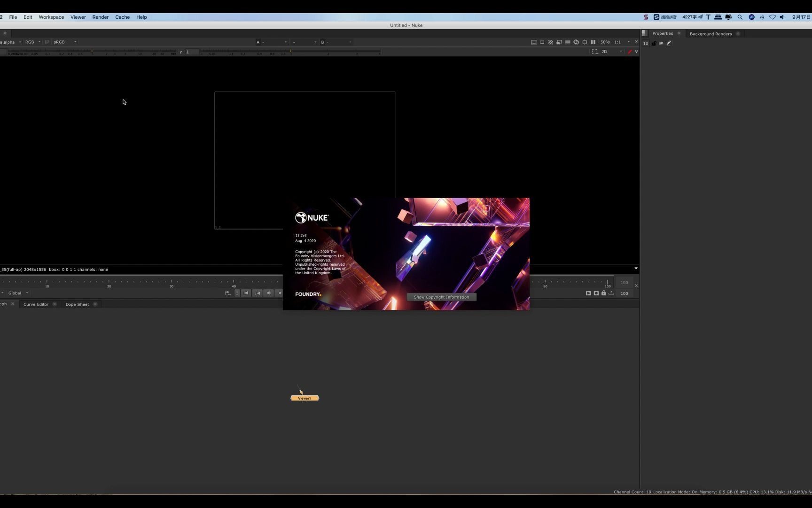
Task: Open the Workspace menu
Action: [x=51, y=17]
